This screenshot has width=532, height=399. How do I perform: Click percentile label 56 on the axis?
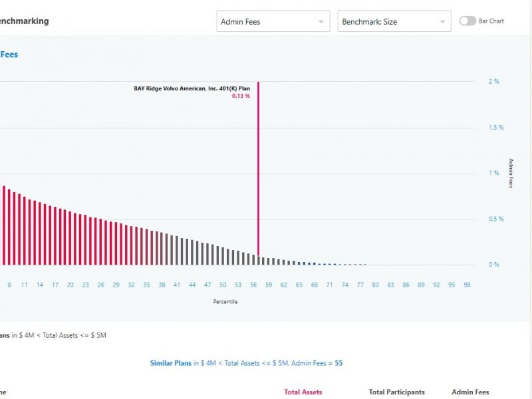coord(253,285)
